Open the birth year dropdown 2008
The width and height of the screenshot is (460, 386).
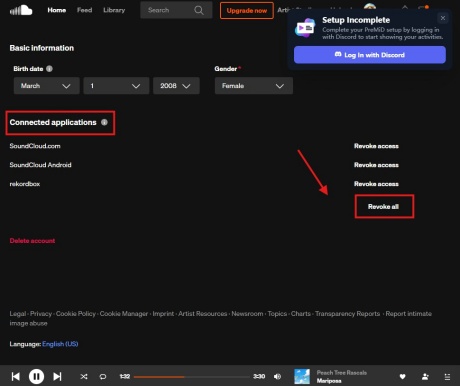(x=176, y=86)
